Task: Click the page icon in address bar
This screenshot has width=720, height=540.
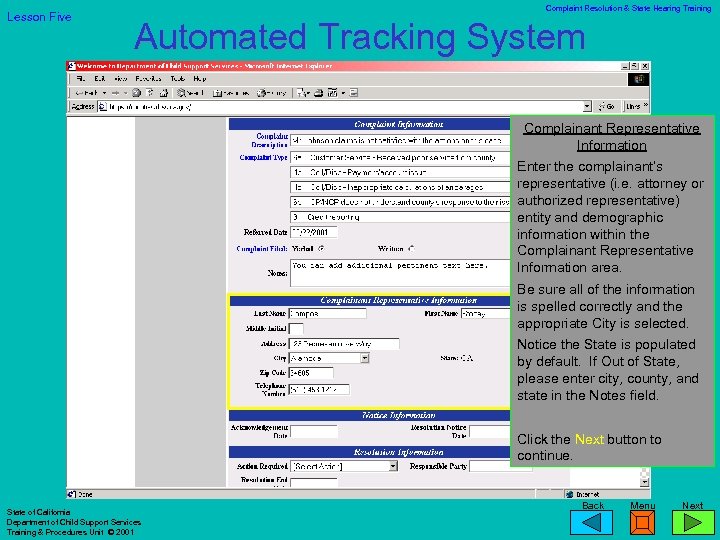Action: [x=103, y=107]
